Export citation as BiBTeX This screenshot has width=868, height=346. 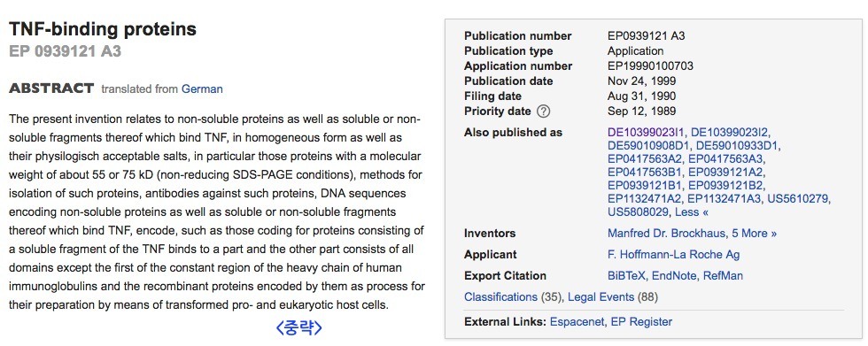628,276
